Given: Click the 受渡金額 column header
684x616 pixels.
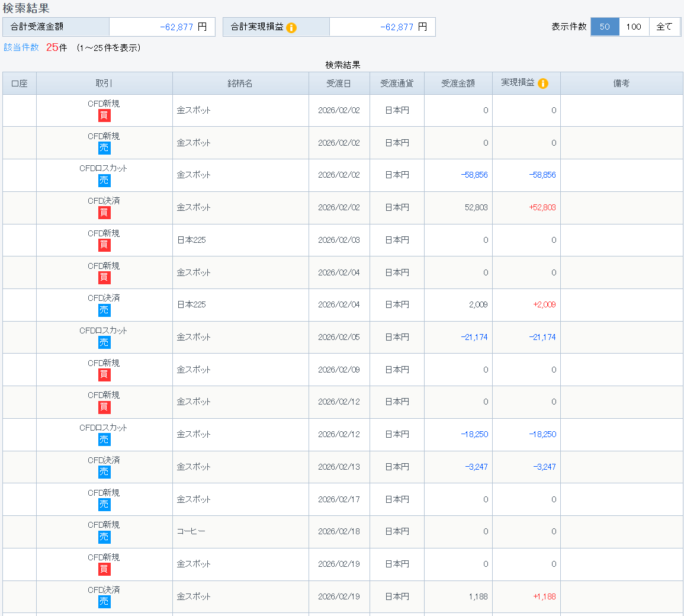Looking at the screenshot, I should click(x=458, y=84).
